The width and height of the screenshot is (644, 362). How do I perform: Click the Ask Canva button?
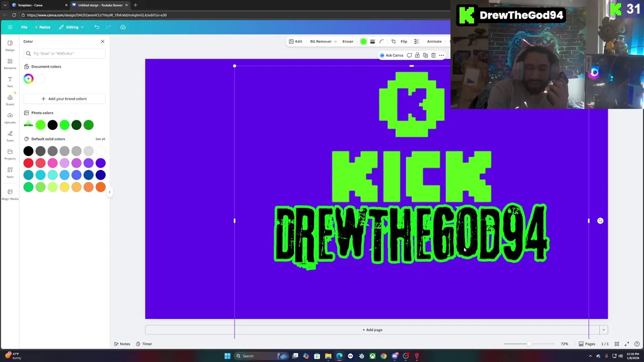pos(391,55)
